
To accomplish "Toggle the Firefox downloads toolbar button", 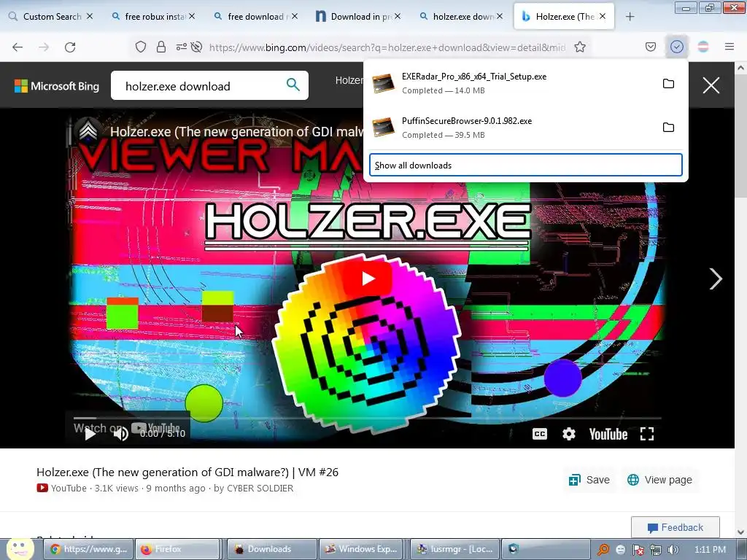I will [x=676, y=47].
